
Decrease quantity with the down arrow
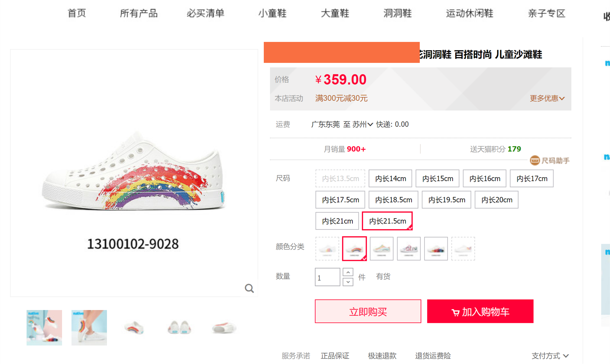coord(348,282)
